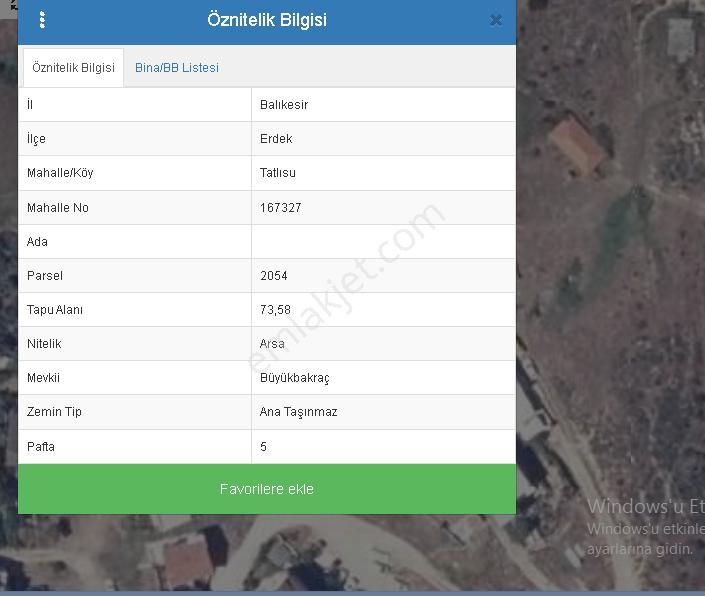Click the Mevkii label cell
705x596 pixels.
pyautogui.click(x=135, y=378)
